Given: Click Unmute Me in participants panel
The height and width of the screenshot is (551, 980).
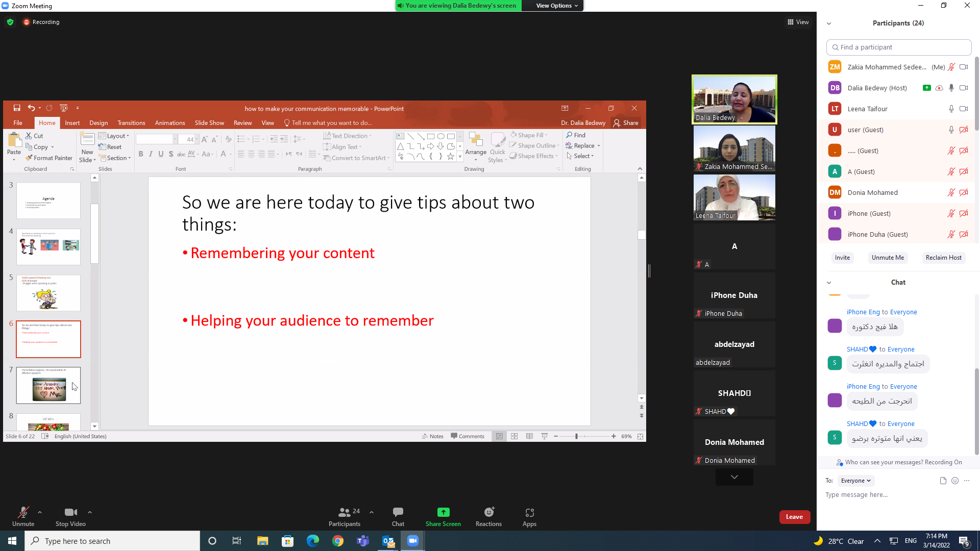Looking at the screenshot, I should pyautogui.click(x=888, y=258).
